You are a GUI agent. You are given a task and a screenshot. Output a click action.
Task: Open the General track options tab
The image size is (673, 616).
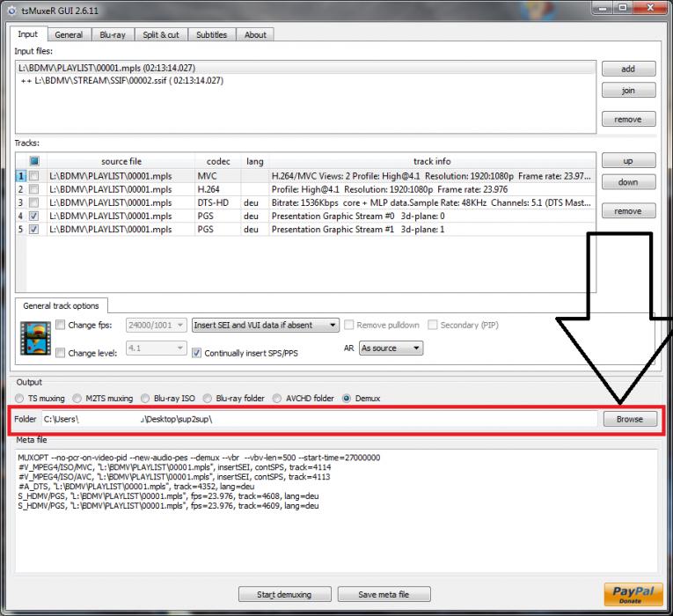click(x=61, y=305)
